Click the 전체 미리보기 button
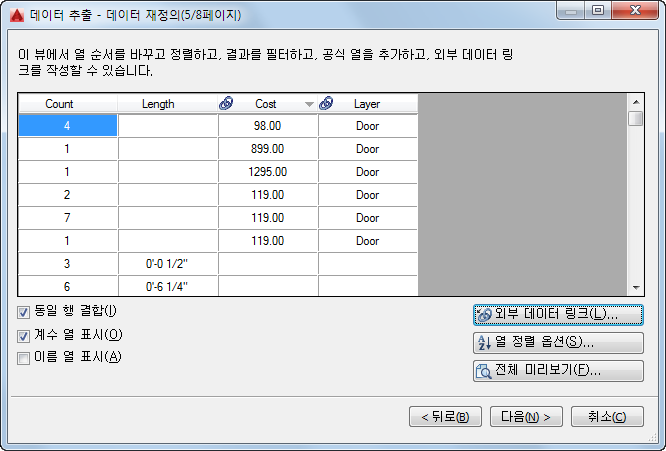This screenshot has height=451, width=666. tap(558, 371)
